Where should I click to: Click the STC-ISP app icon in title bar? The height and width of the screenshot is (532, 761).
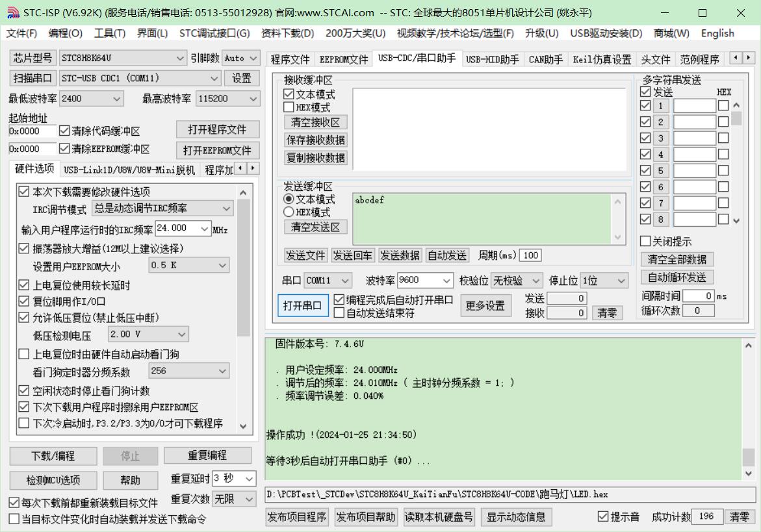click(12, 13)
